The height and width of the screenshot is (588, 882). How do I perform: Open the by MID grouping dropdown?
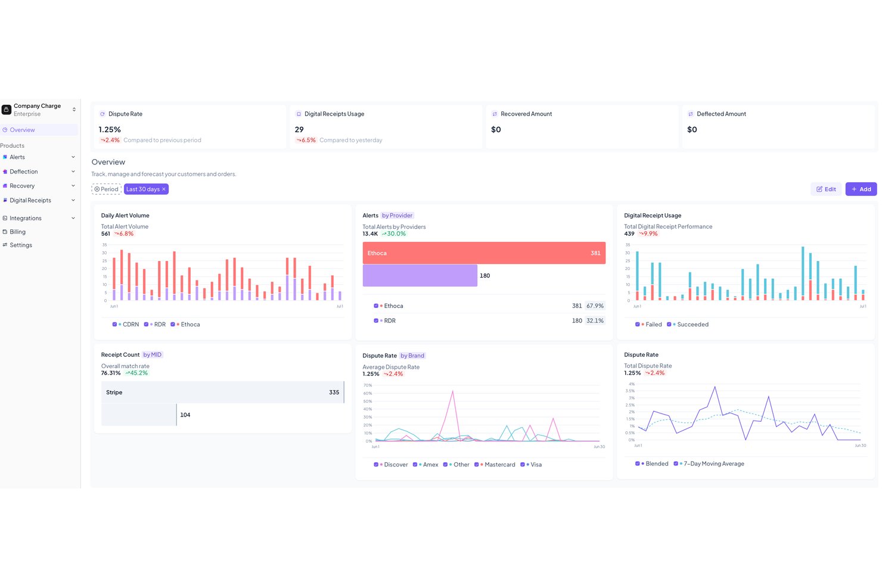point(153,355)
